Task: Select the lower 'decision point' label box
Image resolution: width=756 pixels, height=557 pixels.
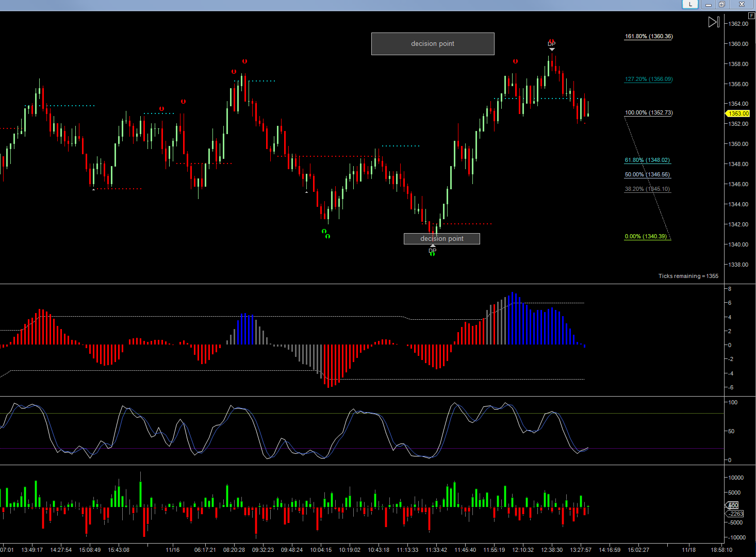Action: coord(442,239)
